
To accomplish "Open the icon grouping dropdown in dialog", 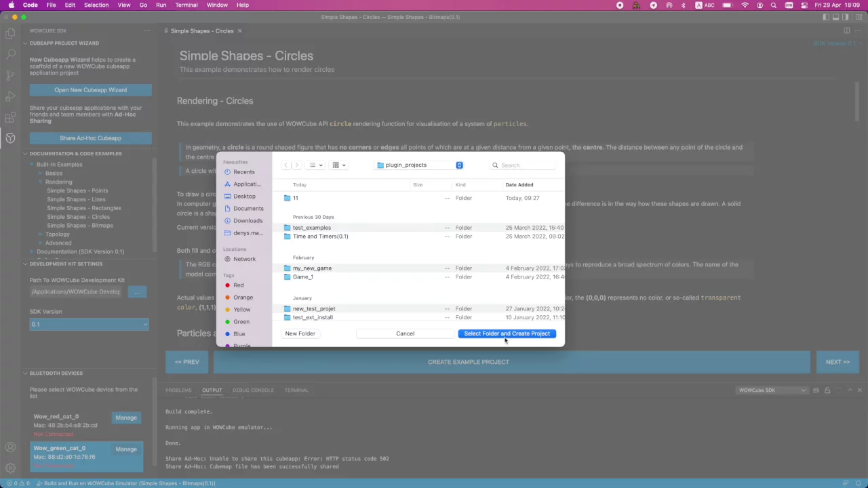I will tap(338, 165).
